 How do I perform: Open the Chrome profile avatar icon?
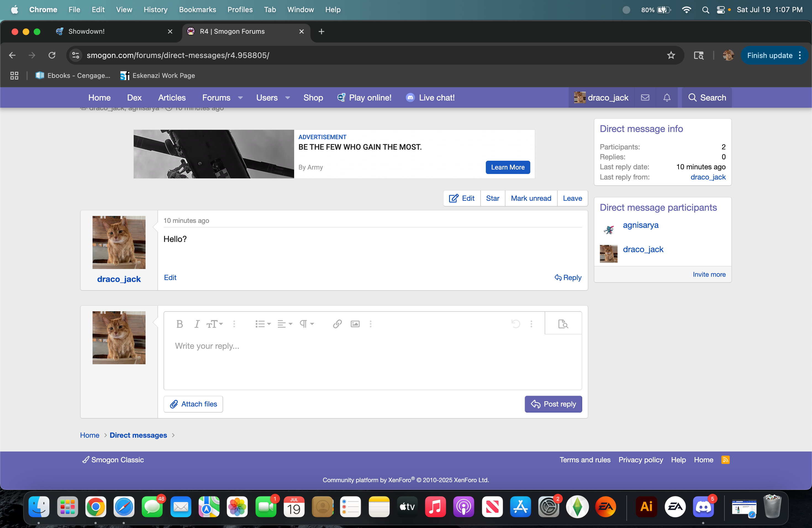coord(728,55)
